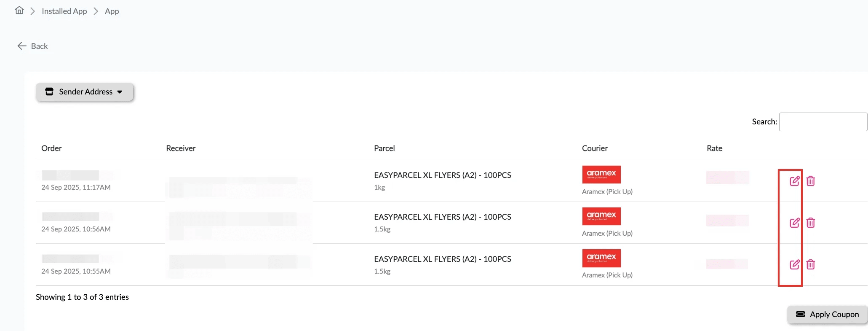
Task: Click the 1kg parcel weight text
Action: click(379, 187)
